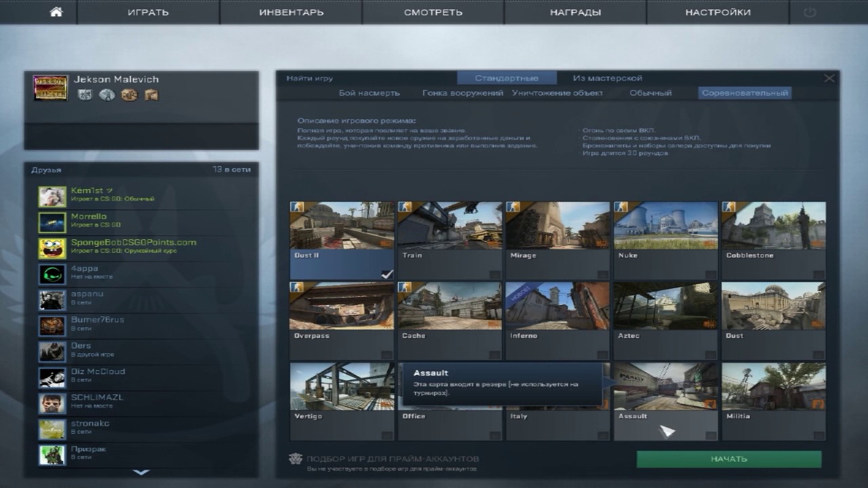Select the Бой насмерть mode
The image size is (868, 488).
(370, 93)
